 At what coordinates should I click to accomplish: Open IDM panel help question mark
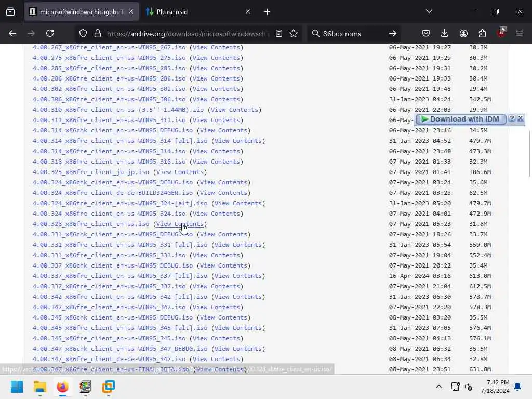tap(512, 118)
